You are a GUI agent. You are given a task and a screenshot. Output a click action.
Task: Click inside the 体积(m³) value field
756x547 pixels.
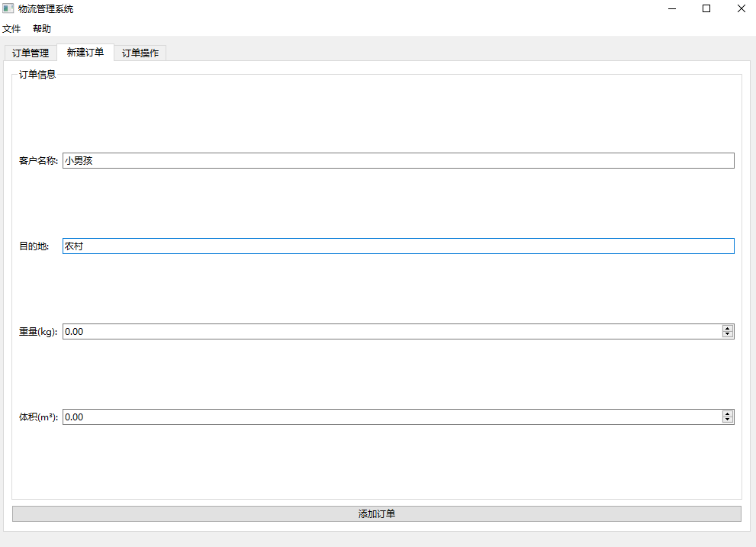click(x=389, y=417)
